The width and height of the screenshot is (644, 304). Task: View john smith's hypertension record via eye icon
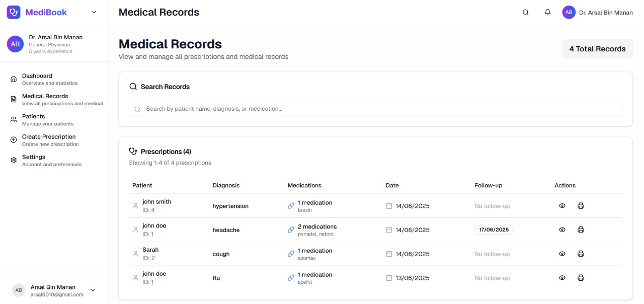[562, 206]
